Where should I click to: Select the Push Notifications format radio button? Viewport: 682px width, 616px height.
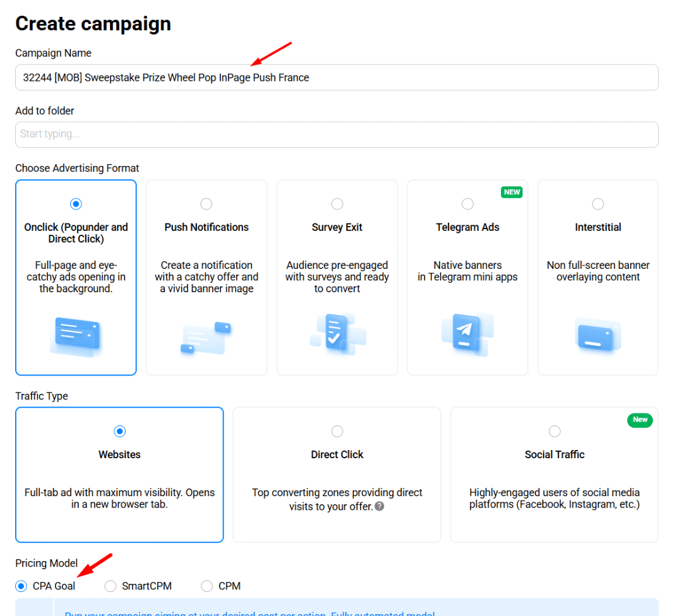206,204
